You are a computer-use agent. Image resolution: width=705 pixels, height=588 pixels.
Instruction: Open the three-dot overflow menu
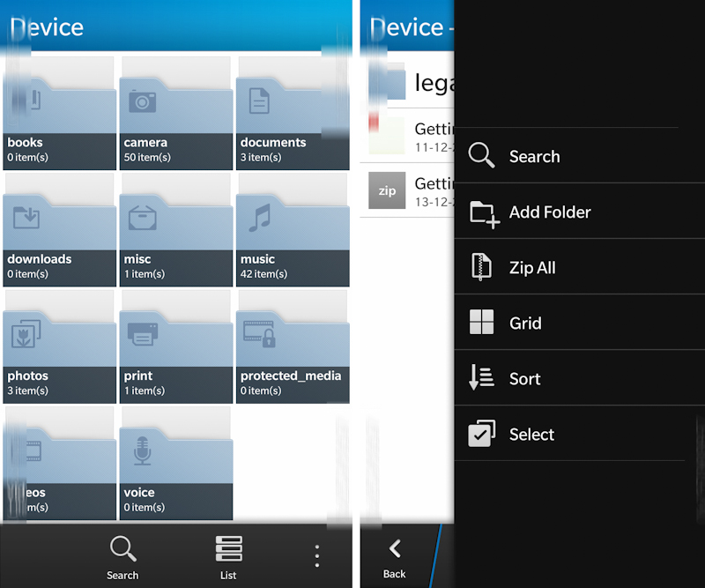click(x=317, y=555)
